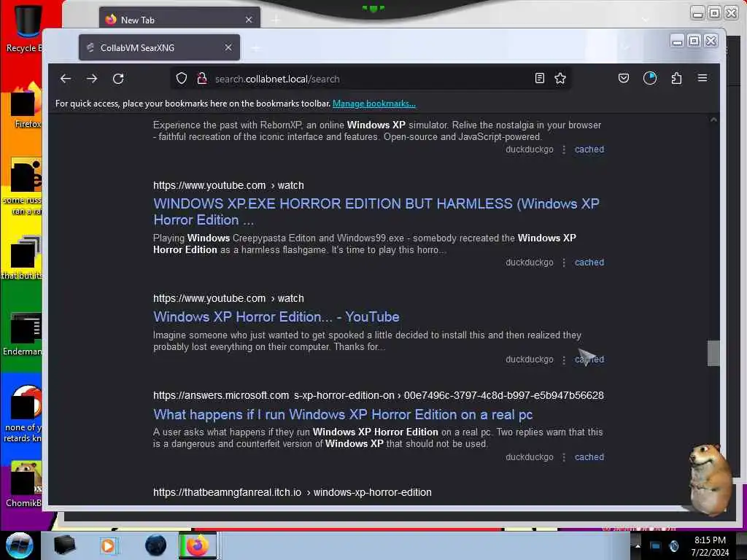Select the Firefox desktop shortcut
The height and width of the screenshot is (560, 747).
point(25,106)
